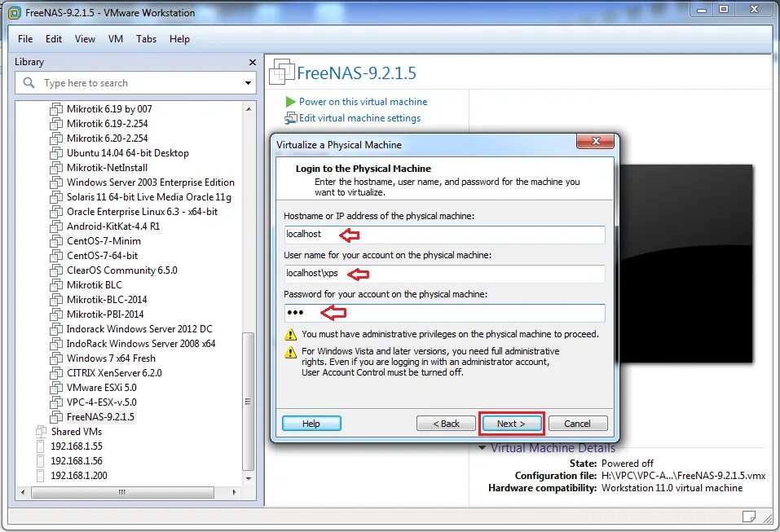
Task: Select Mikrotik-NetInstall VM icon
Action: pos(56,168)
